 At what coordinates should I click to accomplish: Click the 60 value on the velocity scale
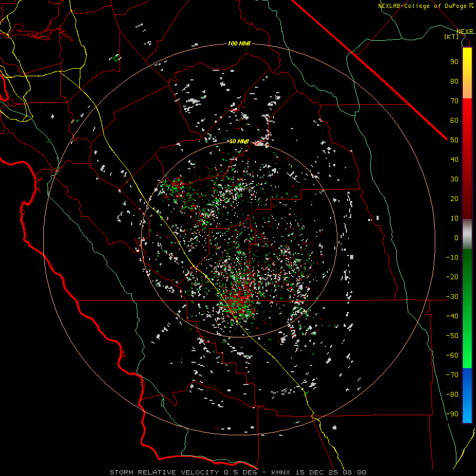click(x=454, y=120)
